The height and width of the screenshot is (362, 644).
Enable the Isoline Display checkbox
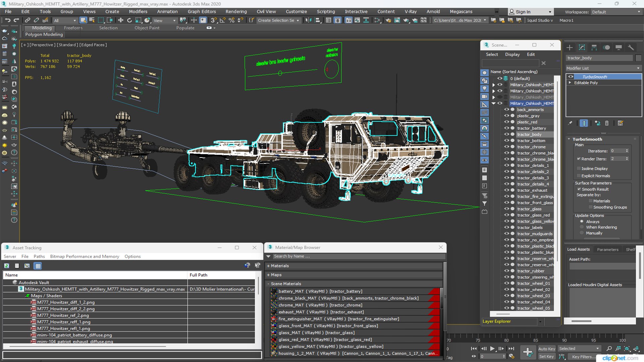[x=579, y=169]
